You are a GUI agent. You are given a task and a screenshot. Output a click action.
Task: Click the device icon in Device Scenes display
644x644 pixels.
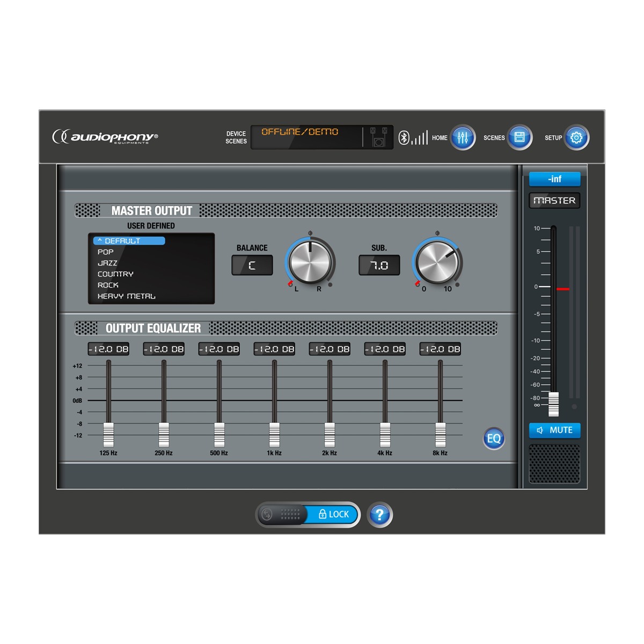[x=379, y=137]
